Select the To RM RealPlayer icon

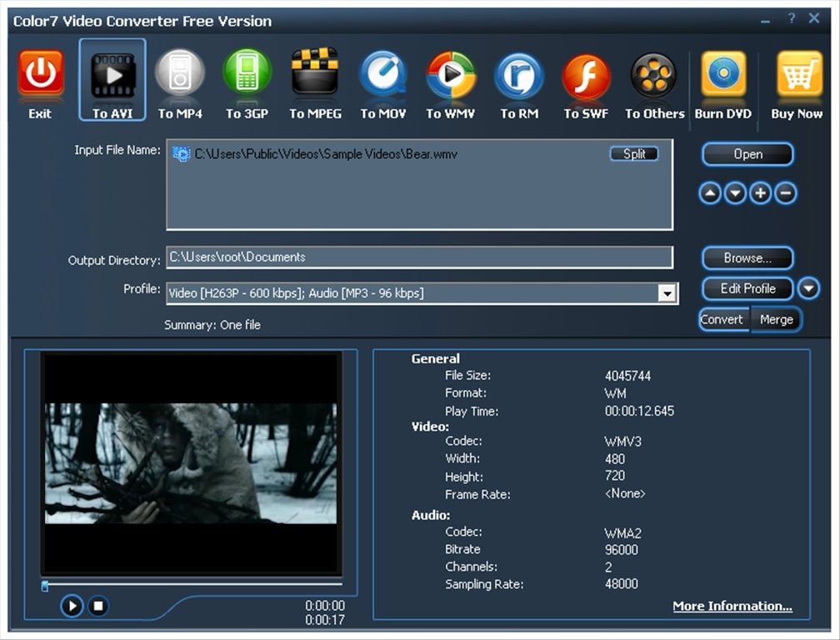click(518, 76)
